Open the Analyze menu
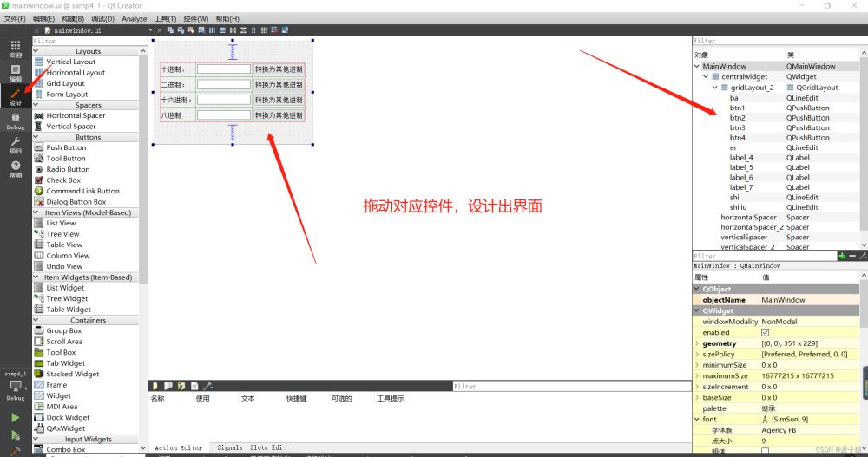868x457 pixels. tap(135, 18)
